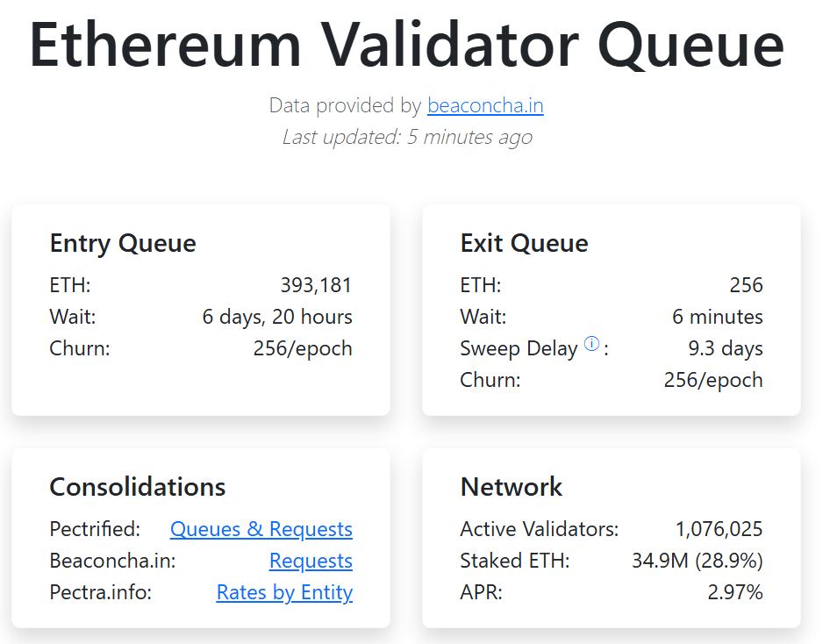830x644 pixels.
Task: Click the APR value 2.97%
Action: (735, 592)
